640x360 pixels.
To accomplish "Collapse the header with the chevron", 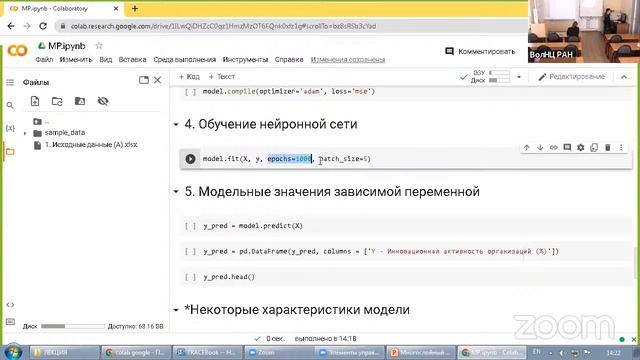I will [x=624, y=77].
